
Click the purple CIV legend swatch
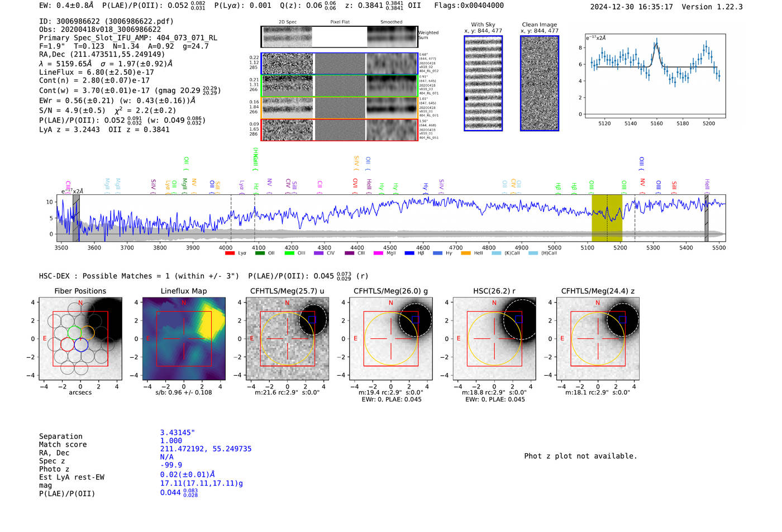coord(319,253)
